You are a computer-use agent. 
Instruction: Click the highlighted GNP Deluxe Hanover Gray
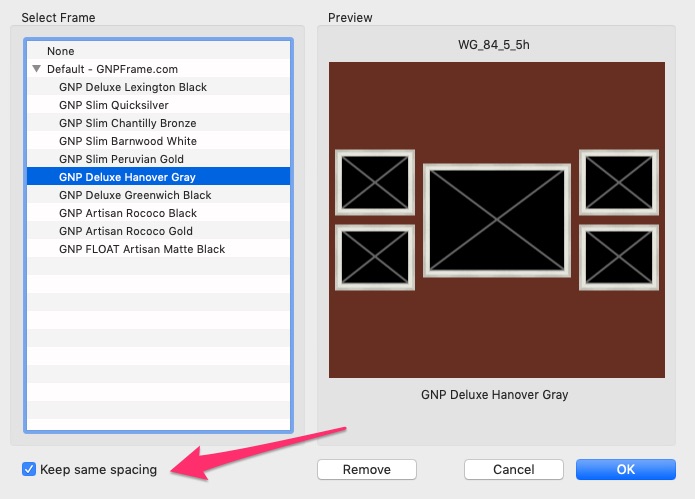[127, 177]
